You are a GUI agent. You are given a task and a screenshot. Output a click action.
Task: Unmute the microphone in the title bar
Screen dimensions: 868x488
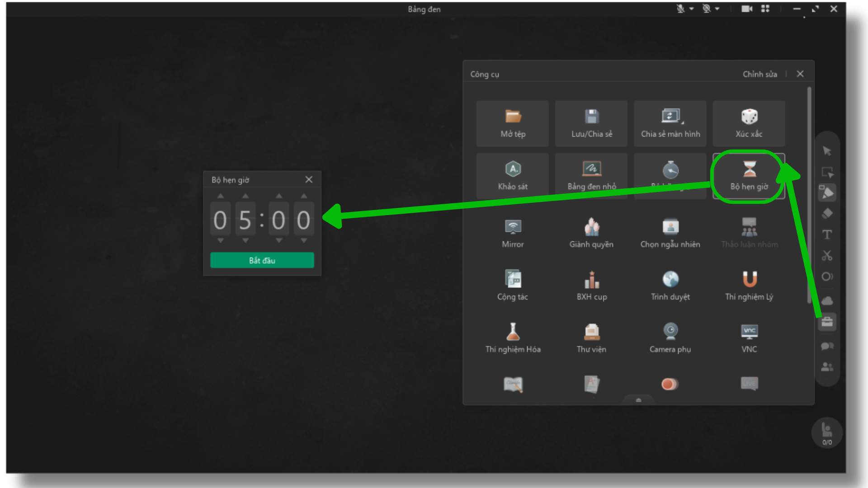pos(680,9)
